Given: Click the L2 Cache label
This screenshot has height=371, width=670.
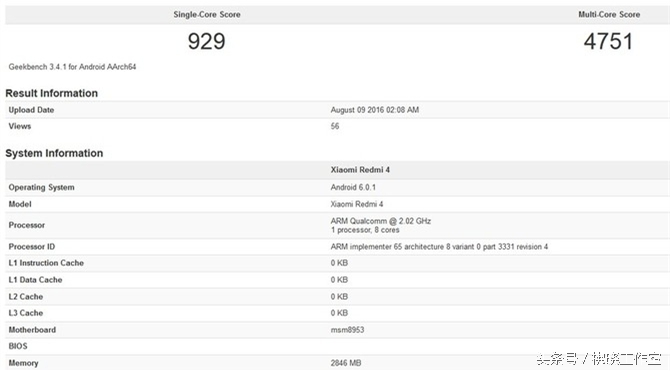Looking at the screenshot, I should click(26, 296).
